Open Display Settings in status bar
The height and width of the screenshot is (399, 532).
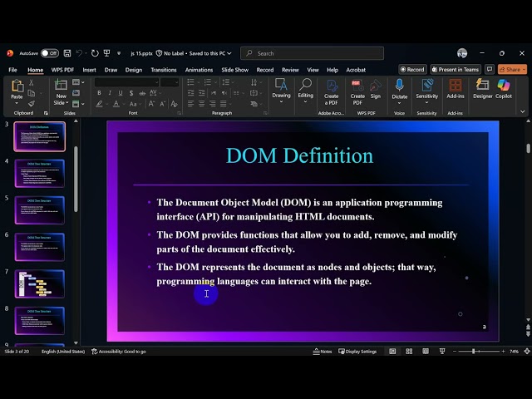pyautogui.click(x=357, y=352)
